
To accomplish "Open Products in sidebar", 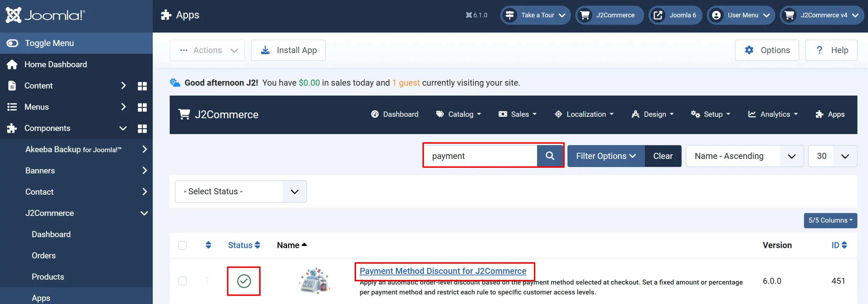I will (48, 277).
